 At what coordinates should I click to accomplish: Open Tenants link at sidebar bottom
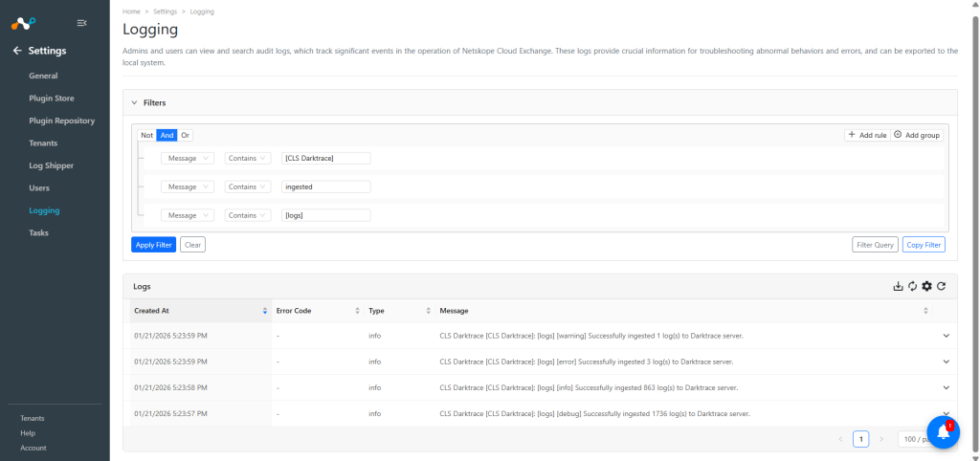coord(33,419)
